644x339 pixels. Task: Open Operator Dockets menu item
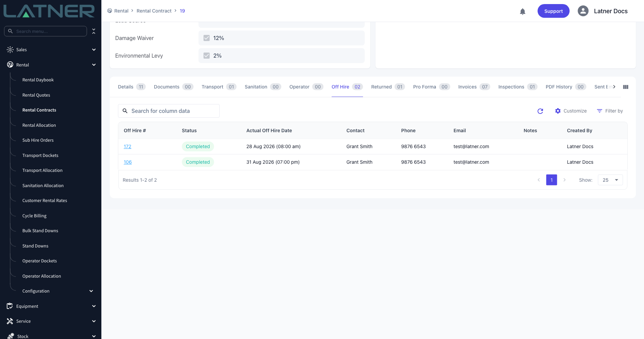pyautogui.click(x=40, y=261)
